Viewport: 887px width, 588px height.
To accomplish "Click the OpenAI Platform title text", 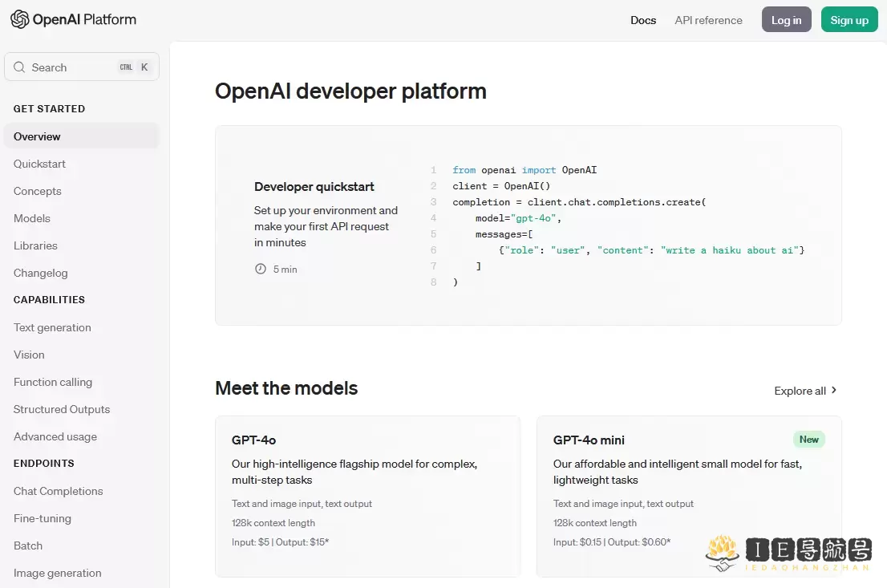I will pos(84,19).
